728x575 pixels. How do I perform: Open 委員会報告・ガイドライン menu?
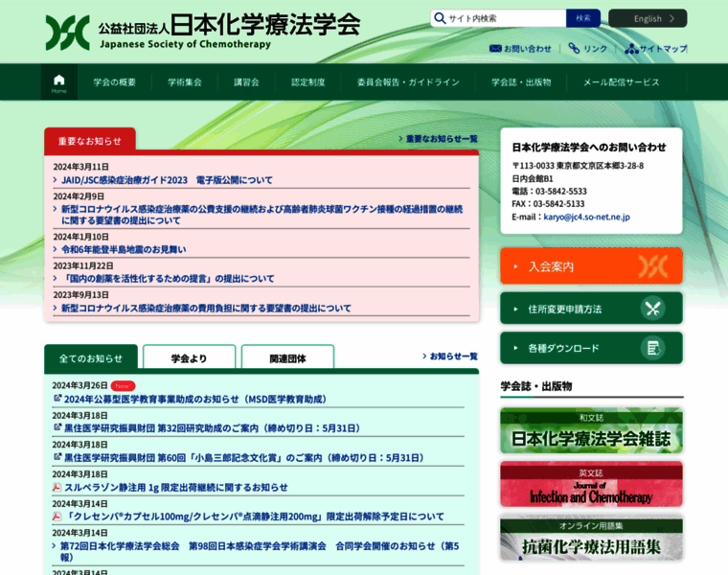tap(408, 82)
